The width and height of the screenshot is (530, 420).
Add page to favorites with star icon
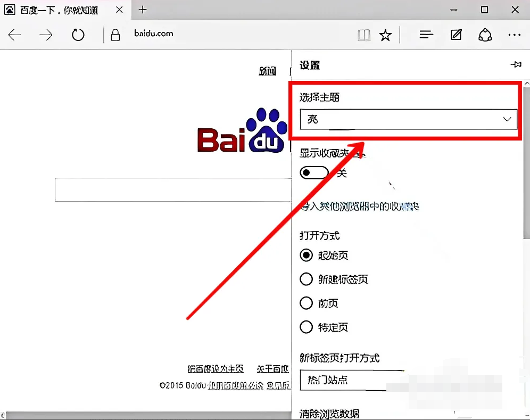[385, 35]
